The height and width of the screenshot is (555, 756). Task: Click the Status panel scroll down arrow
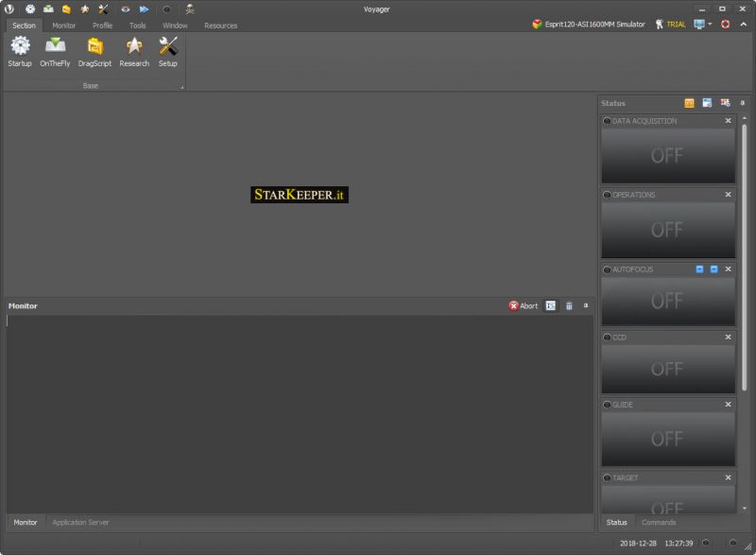(x=745, y=509)
